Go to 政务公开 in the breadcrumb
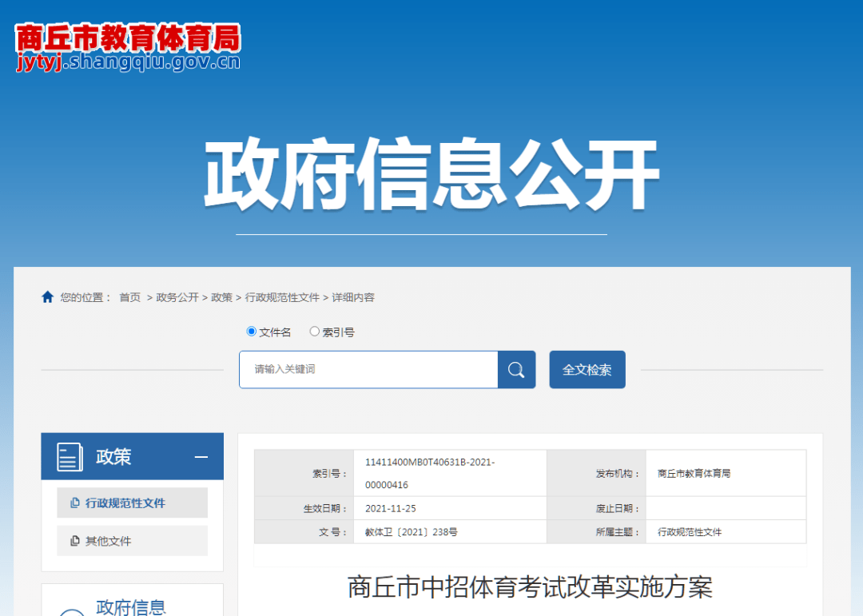Screen dimensions: 863x616 pos(177,297)
